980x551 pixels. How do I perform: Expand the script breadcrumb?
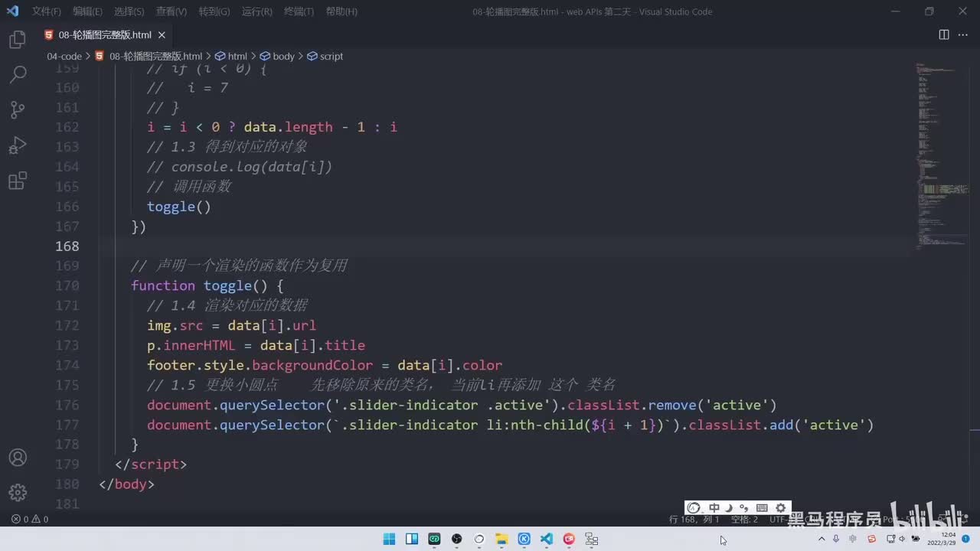click(x=325, y=56)
